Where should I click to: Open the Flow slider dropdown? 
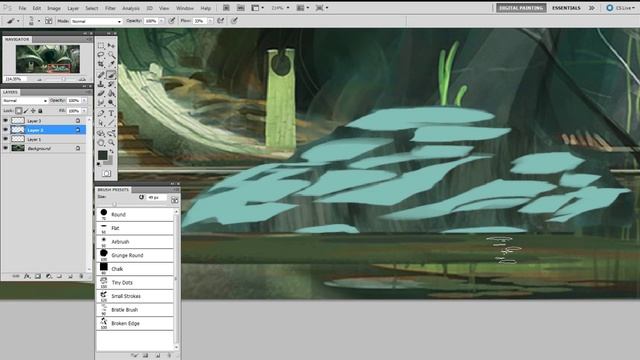point(210,21)
